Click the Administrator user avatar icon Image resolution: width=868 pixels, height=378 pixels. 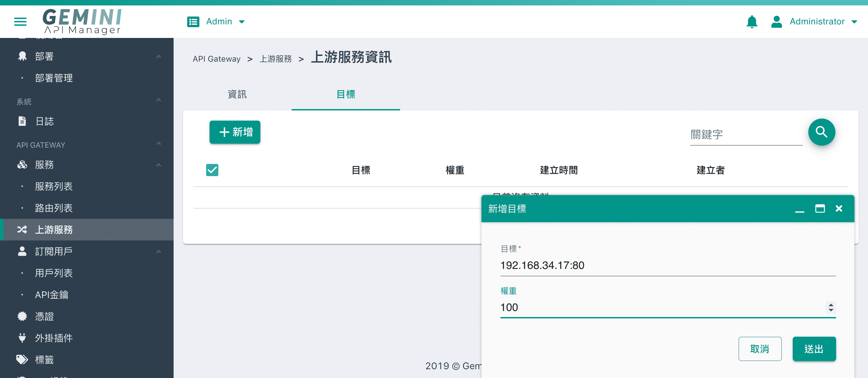tap(776, 22)
